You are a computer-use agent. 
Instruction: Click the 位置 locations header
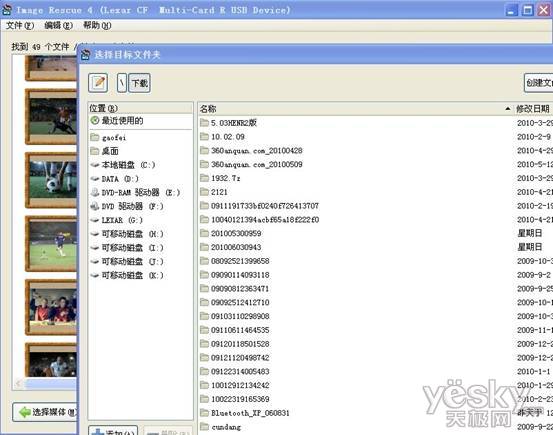[140, 108]
